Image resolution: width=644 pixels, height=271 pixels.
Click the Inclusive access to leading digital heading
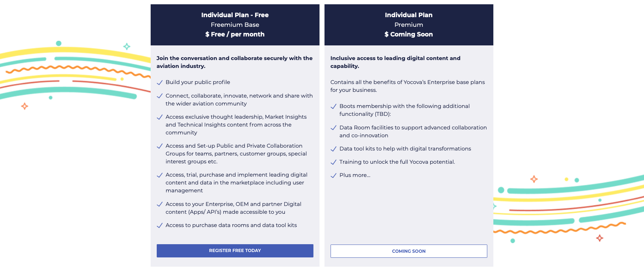[x=395, y=62]
